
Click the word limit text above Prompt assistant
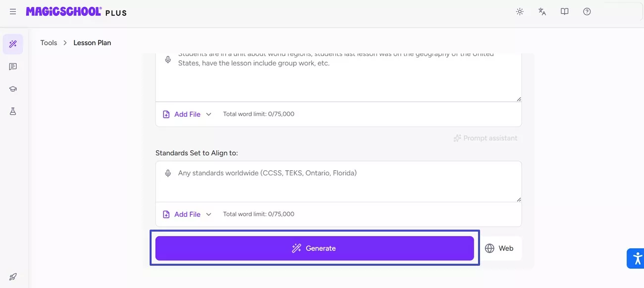click(259, 114)
